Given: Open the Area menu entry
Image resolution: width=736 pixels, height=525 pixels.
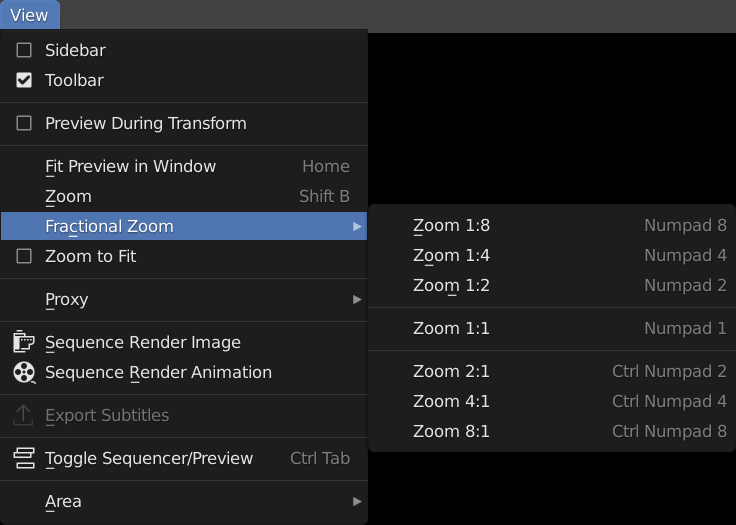Looking at the screenshot, I should pos(184,502).
